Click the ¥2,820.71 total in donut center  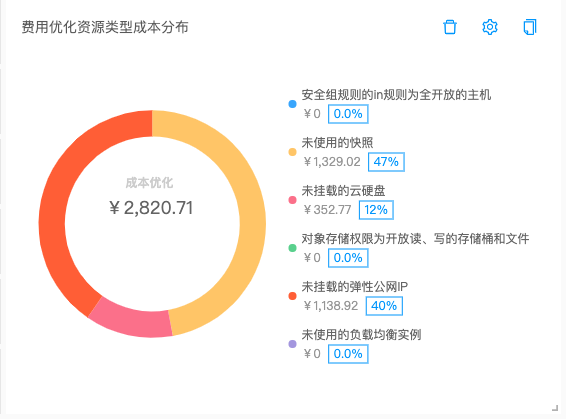tap(151, 208)
